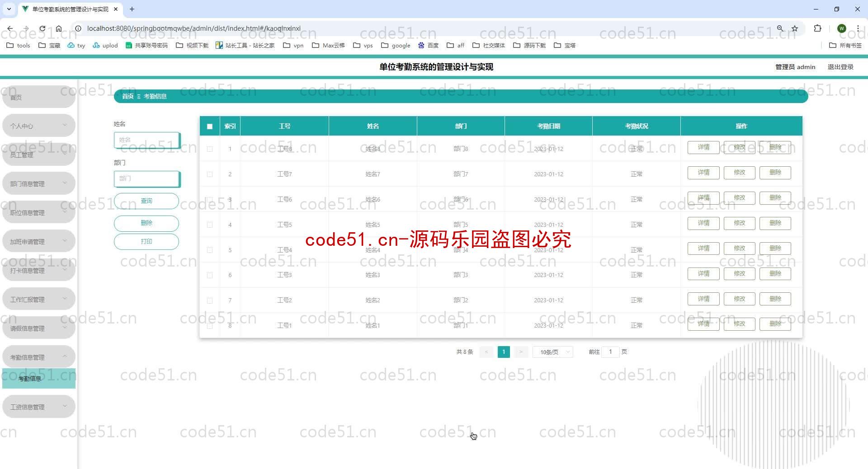Image resolution: width=868 pixels, height=469 pixels.
Task: Expand the 工作汇报管理 sidebar menu
Action: (39, 299)
